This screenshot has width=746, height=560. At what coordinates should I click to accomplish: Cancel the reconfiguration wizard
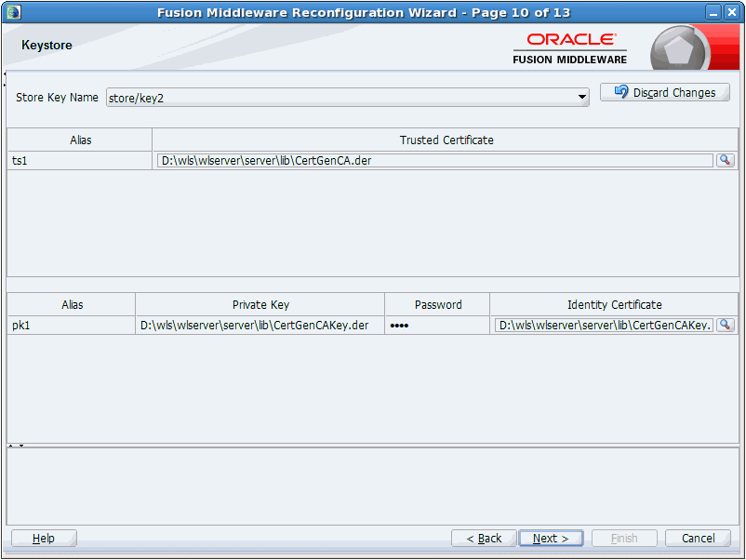click(698, 538)
